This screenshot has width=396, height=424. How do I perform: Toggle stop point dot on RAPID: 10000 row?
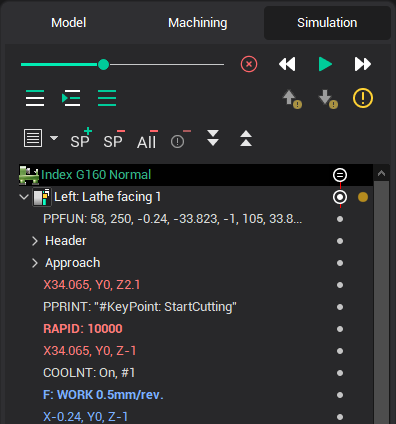[x=340, y=329]
